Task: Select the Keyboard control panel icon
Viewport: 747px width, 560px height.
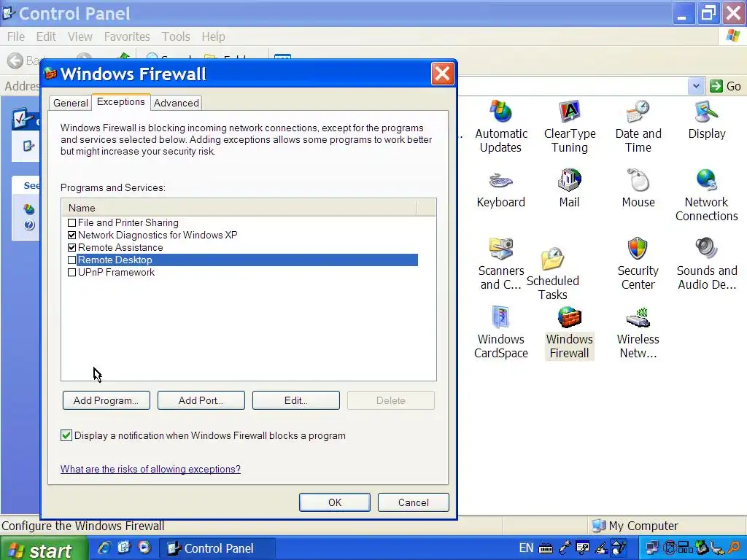Action: tap(500, 189)
